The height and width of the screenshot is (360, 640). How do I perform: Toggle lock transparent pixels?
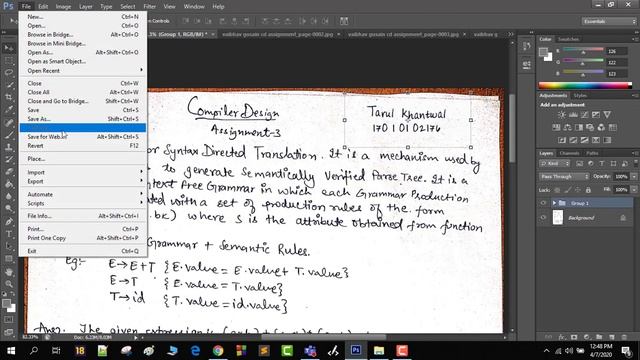pos(557,190)
